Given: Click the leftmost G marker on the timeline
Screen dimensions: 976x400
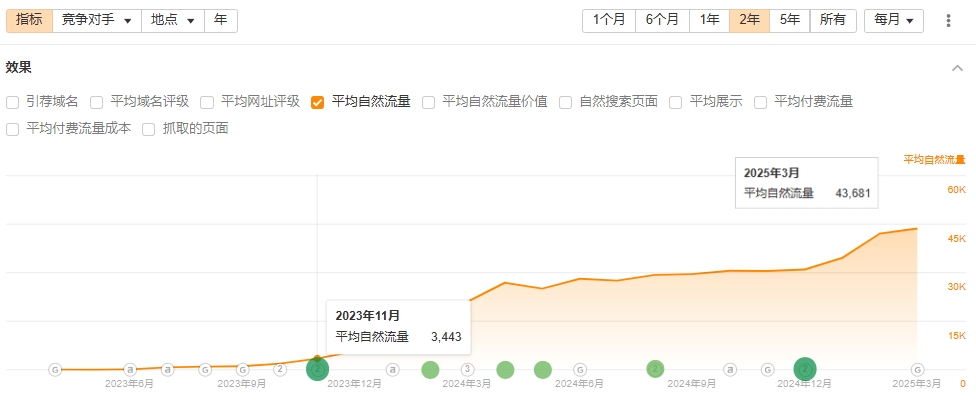Looking at the screenshot, I should pos(55,370).
